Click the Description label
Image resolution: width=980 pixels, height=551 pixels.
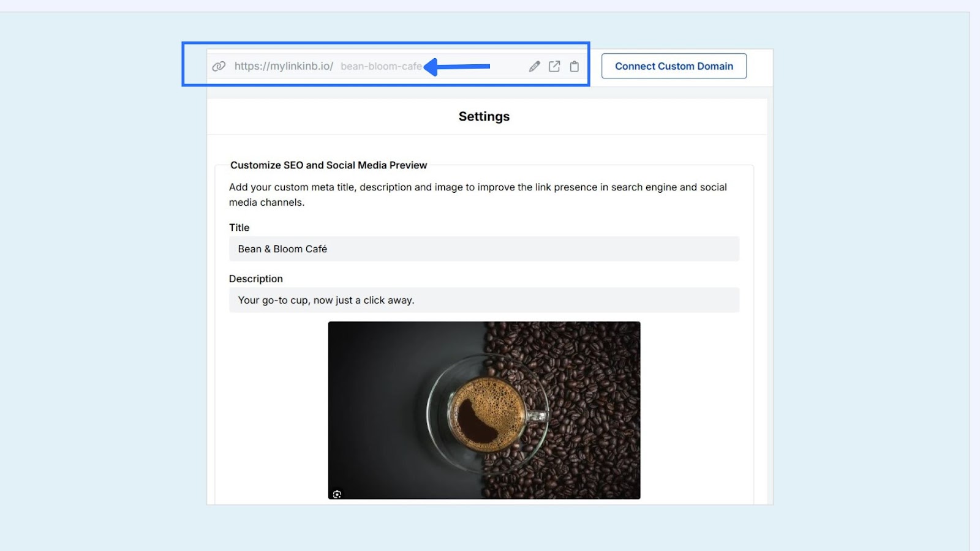tap(256, 279)
